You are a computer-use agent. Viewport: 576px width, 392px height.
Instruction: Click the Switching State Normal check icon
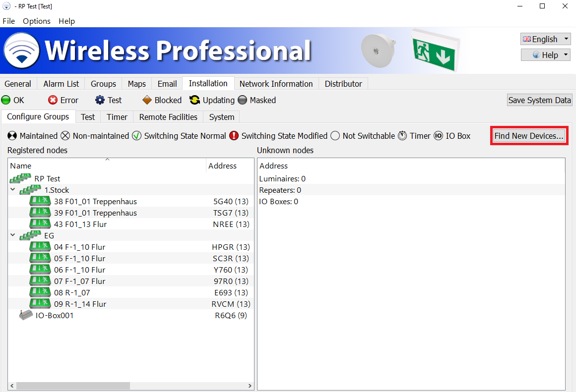(136, 136)
